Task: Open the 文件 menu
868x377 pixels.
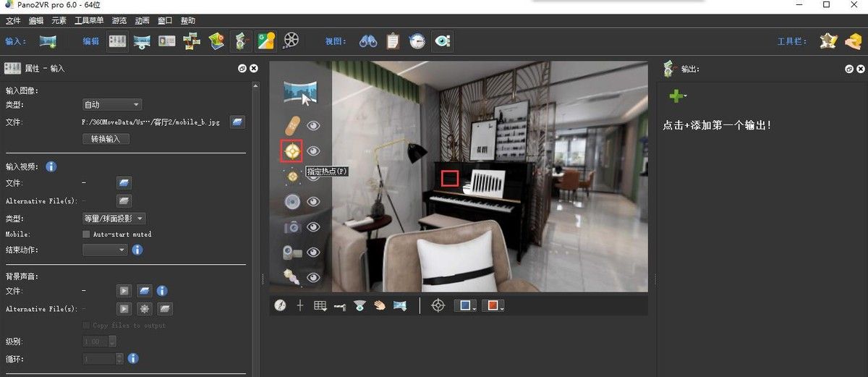Action: [13, 20]
